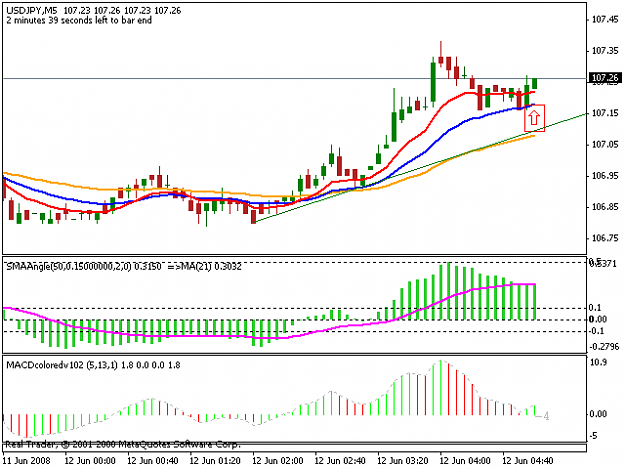Select the 107.15 price axis label
The width and height of the screenshot is (625, 469).
pyautogui.click(x=605, y=114)
